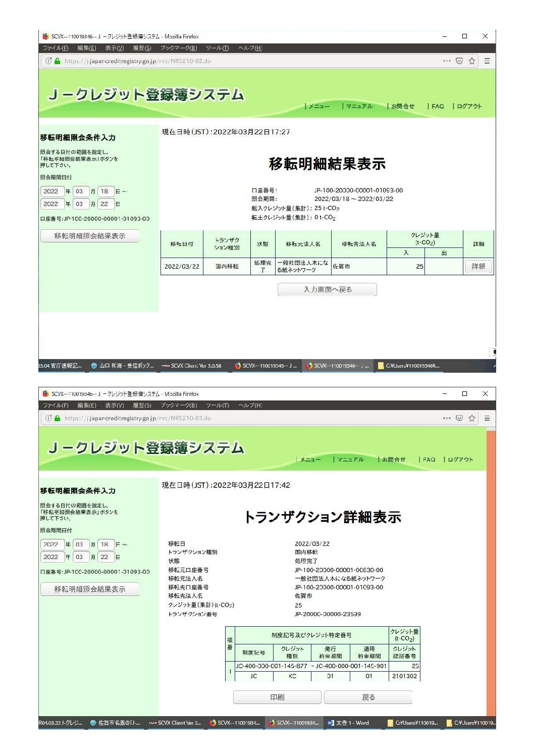Click start day field 18 on 移転明細結果表示 page
Screen dimensions: 534x756
(x=105, y=191)
